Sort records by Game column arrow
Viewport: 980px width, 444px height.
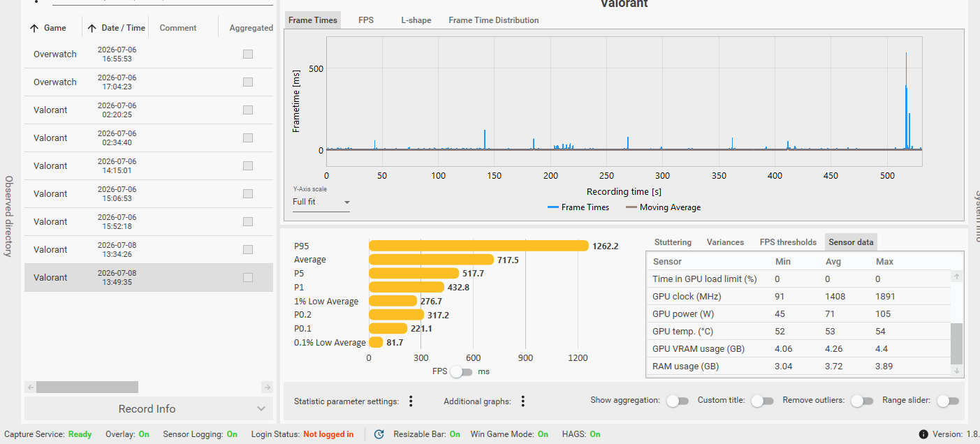(x=34, y=28)
